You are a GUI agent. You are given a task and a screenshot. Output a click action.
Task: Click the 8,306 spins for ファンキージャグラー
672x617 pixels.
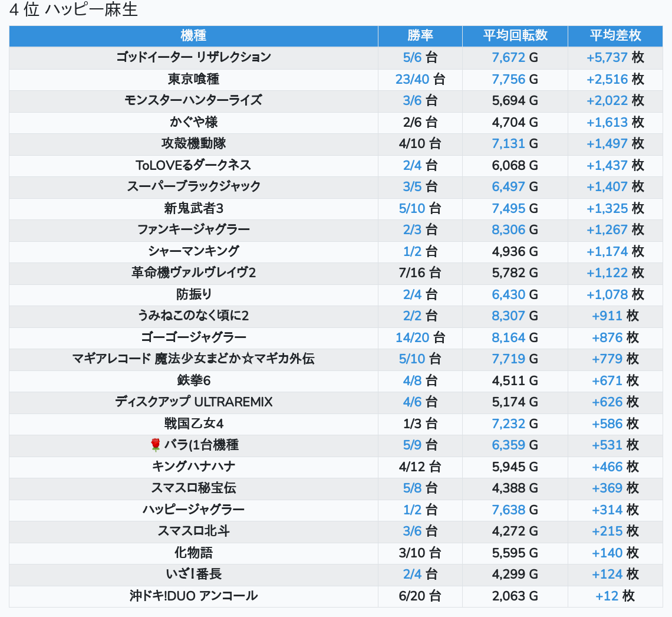tap(508, 229)
